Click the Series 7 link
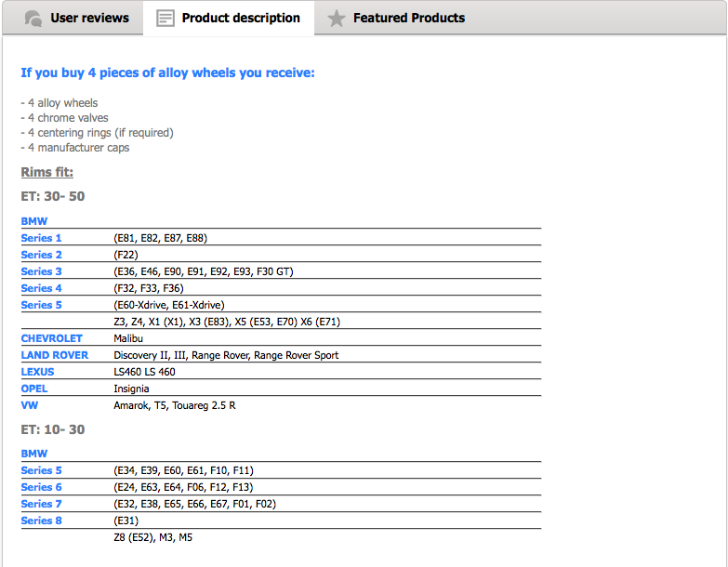728x567 pixels. [41, 504]
